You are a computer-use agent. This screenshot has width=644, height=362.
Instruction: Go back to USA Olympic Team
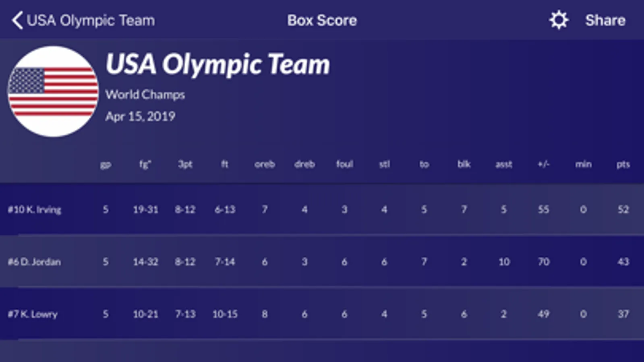[x=91, y=21]
